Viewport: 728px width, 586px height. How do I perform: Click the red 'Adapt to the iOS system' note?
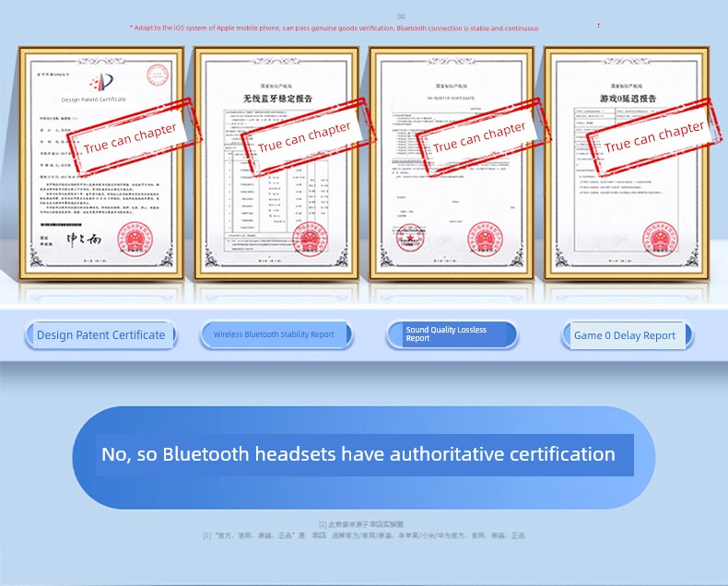[335, 28]
